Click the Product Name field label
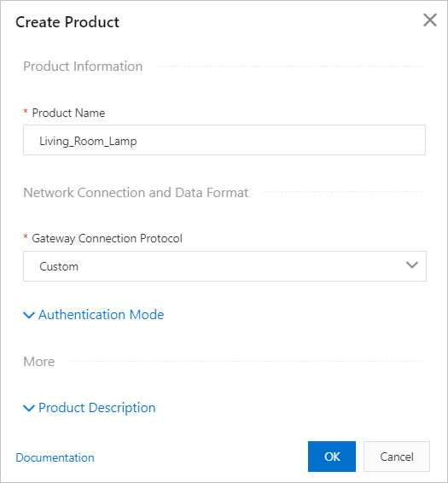The height and width of the screenshot is (483, 448). click(x=68, y=113)
